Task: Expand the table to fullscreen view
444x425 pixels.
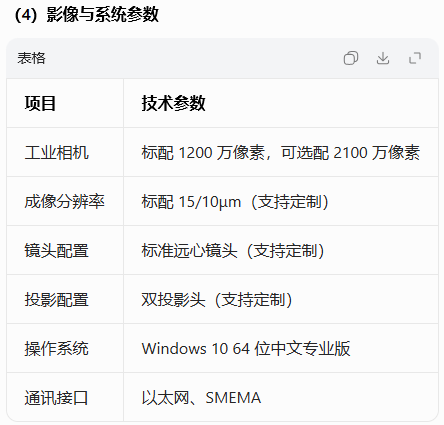Action: click(x=415, y=58)
